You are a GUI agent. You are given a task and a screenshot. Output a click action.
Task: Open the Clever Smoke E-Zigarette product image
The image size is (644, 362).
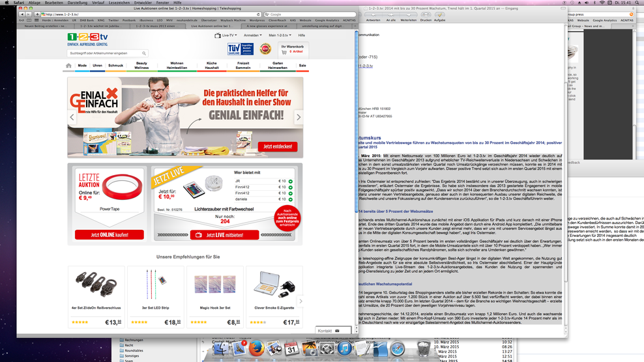point(274,284)
